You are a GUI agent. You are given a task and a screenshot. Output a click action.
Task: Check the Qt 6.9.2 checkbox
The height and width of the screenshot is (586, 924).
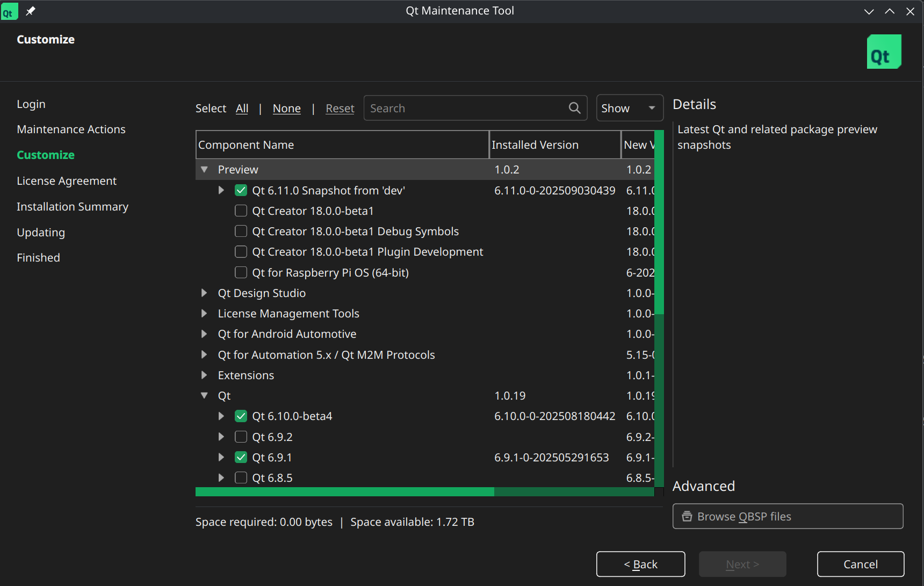coord(241,437)
